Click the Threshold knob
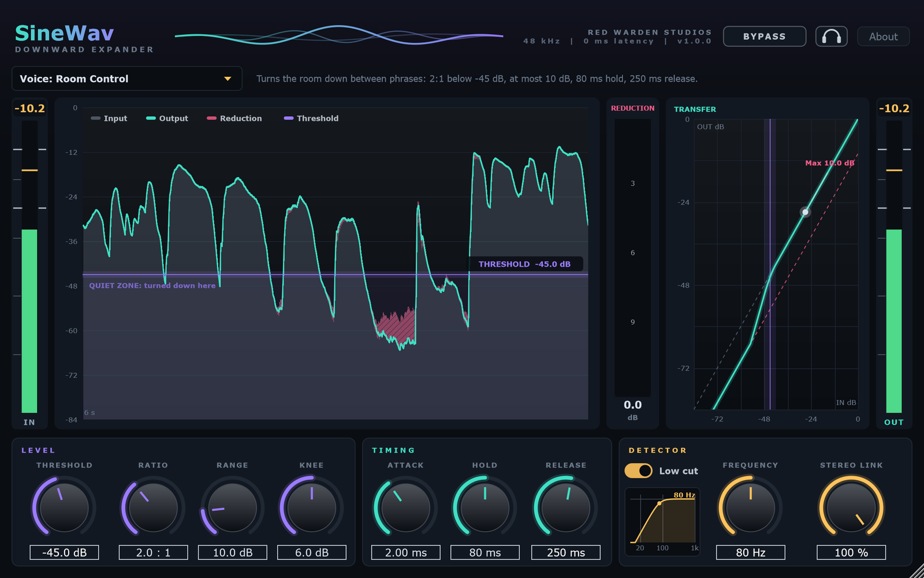The width and height of the screenshot is (924, 578). pos(64,507)
